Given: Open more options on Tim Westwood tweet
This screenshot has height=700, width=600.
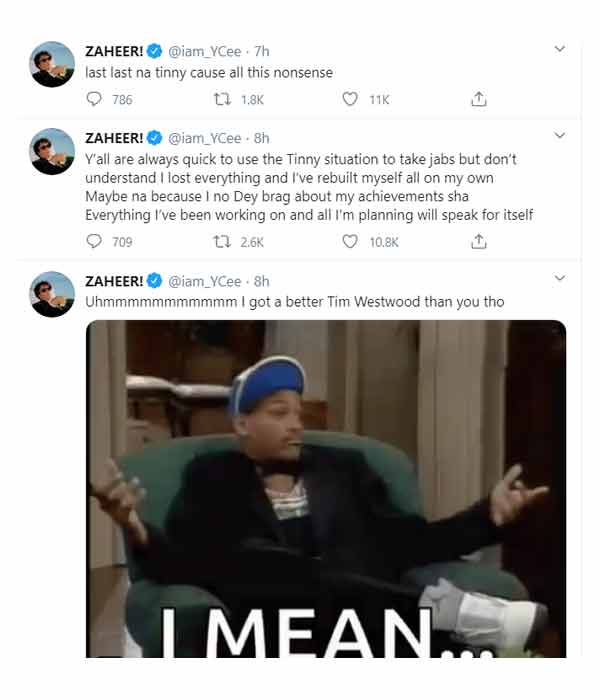Looking at the screenshot, I should click(x=559, y=278).
